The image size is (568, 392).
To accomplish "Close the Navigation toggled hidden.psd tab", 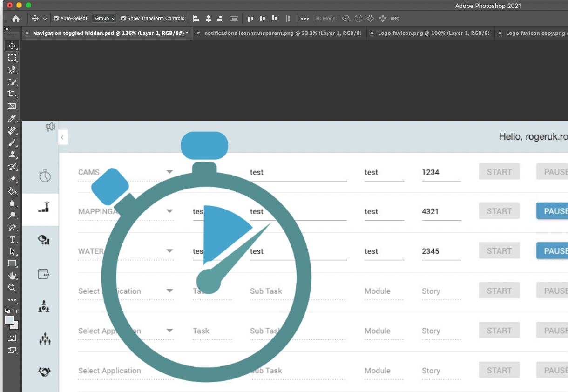I will click(x=27, y=33).
